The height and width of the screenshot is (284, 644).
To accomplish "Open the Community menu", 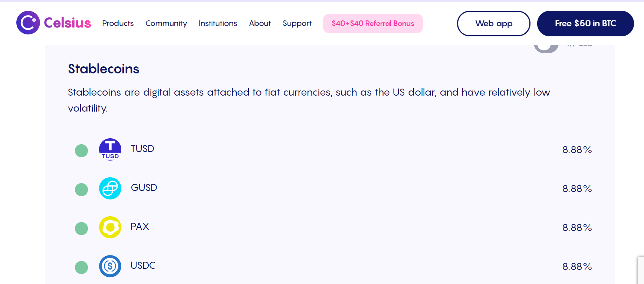I will [x=166, y=23].
